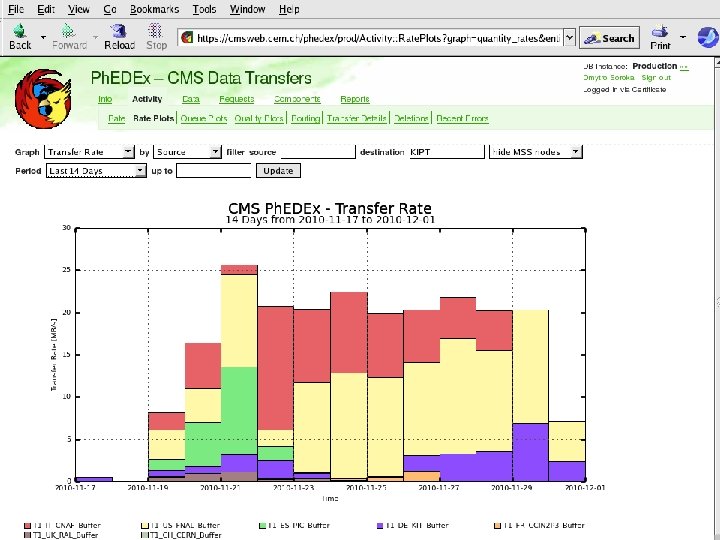The image size is (720, 540).
Task: Click the PhEDEx phoenix logo
Action: click(x=43, y=99)
